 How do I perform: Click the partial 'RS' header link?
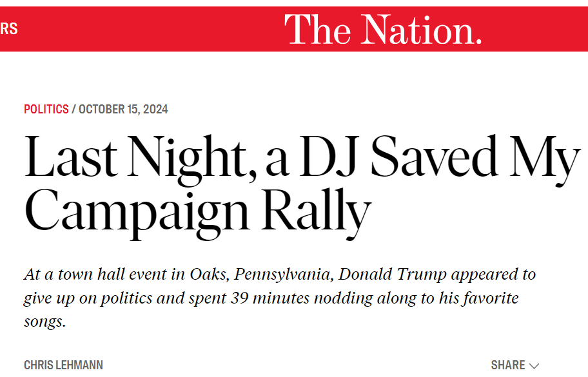pos(9,28)
